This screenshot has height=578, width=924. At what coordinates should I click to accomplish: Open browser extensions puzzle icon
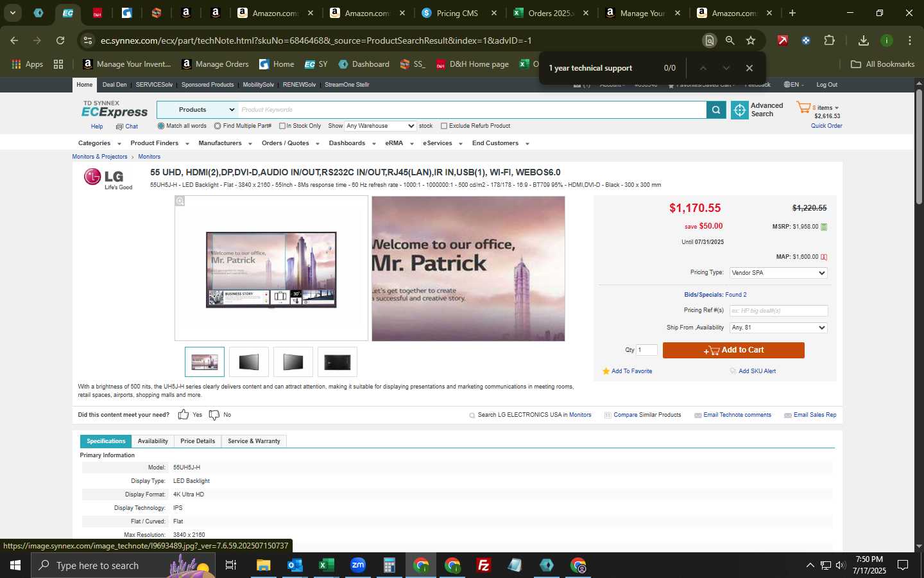pyautogui.click(x=829, y=40)
